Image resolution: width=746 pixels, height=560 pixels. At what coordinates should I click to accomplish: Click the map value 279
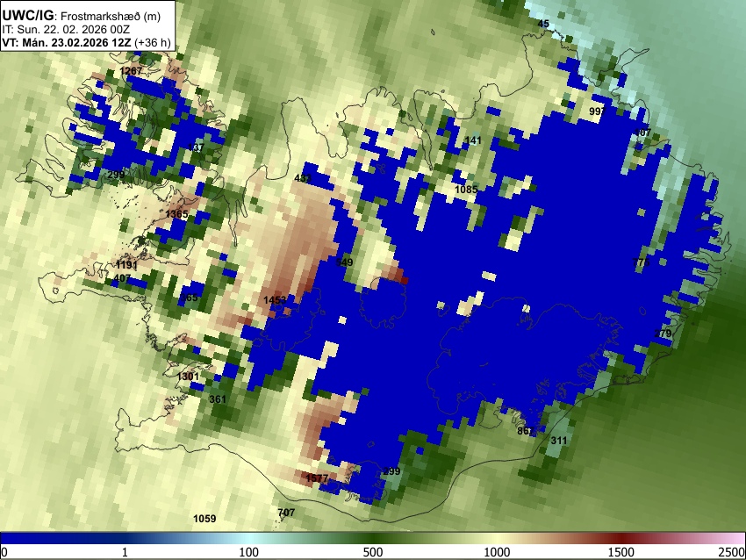click(x=663, y=333)
